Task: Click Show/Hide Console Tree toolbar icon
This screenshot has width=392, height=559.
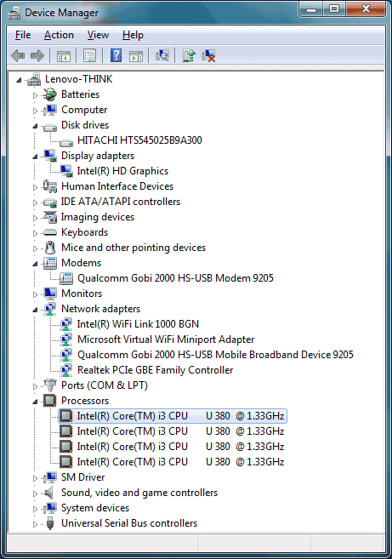Action: [x=64, y=56]
